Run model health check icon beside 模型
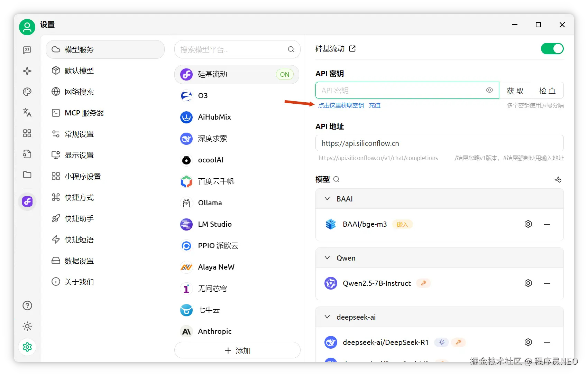Viewport: 588px width, 376px height. pos(558,179)
